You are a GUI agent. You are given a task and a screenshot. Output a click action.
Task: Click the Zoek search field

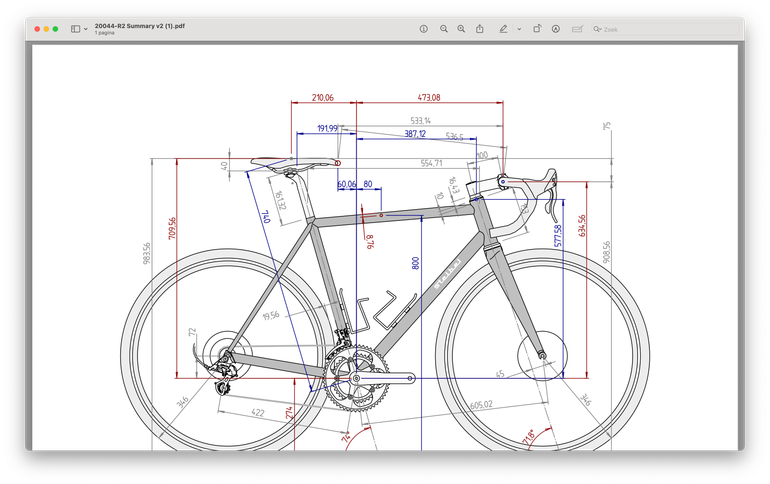(x=664, y=29)
